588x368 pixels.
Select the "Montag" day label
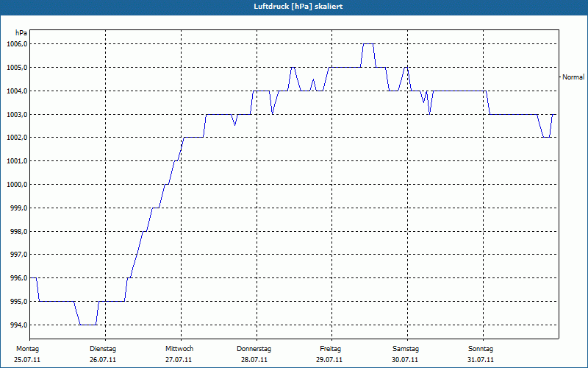coord(27,349)
